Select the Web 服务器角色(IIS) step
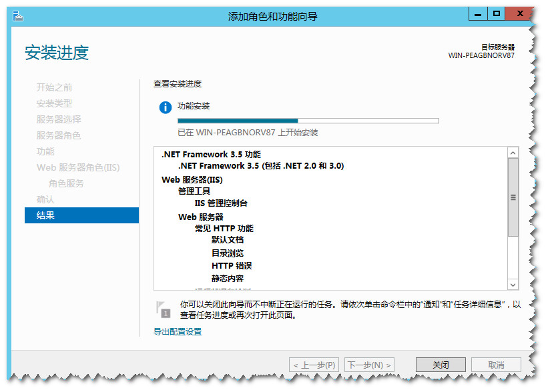This screenshot has height=392, width=548. 78,167
